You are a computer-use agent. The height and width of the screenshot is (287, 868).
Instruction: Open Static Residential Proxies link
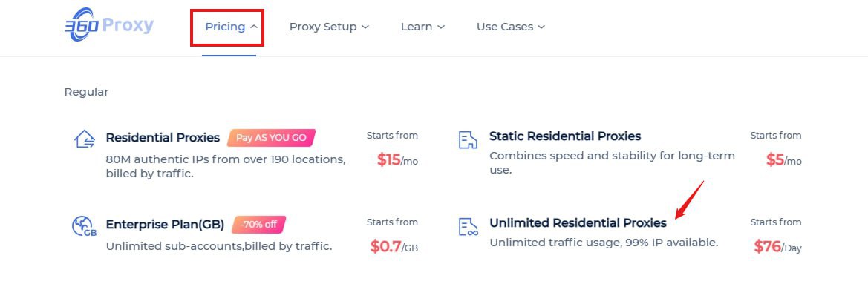click(564, 136)
